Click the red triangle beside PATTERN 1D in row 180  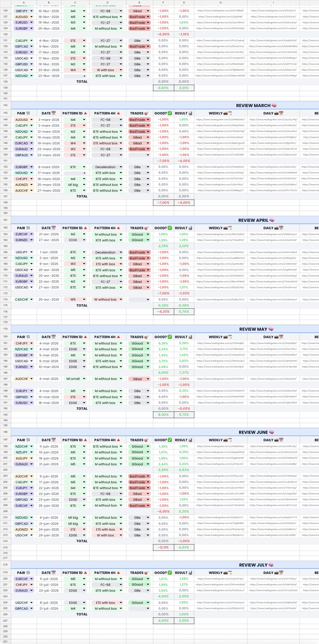point(85,337)
